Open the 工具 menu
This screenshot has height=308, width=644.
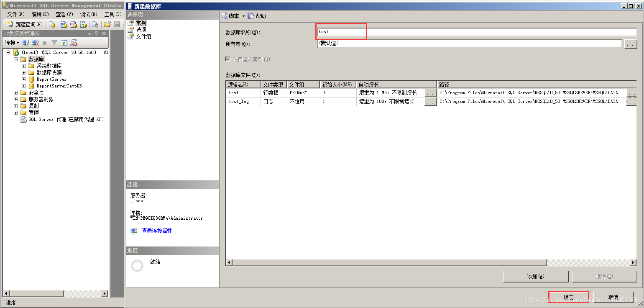coord(112,14)
